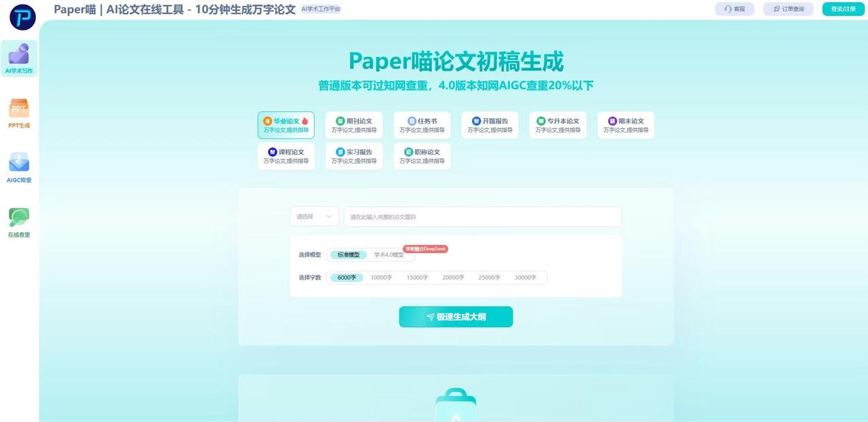The height and width of the screenshot is (422, 868).
Task: Click the paper title input field
Action: (483, 216)
